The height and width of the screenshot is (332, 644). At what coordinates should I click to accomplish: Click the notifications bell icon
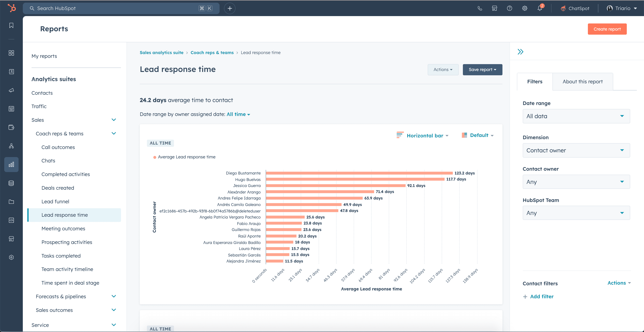[x=540, y=8]
